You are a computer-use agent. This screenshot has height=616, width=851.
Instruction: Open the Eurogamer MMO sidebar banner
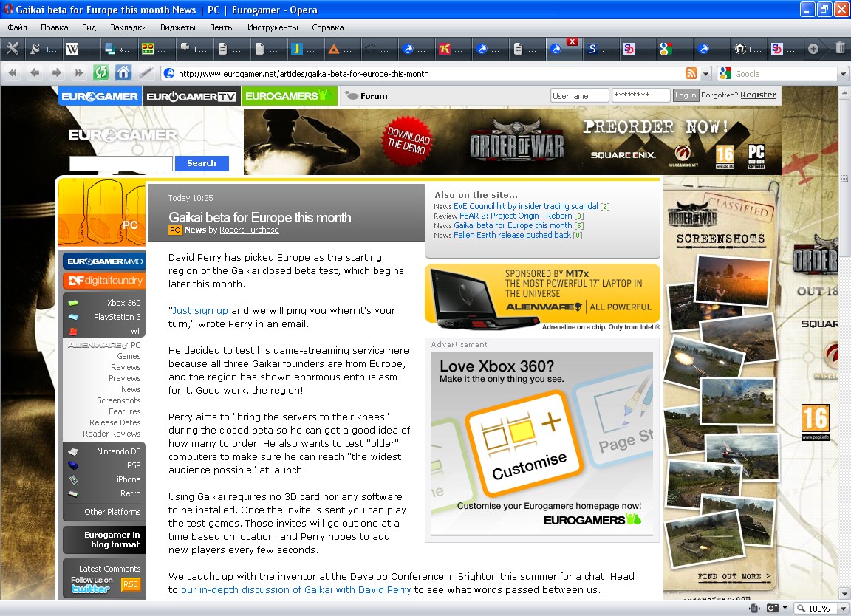pyautogui.click(x=104, y=261)
